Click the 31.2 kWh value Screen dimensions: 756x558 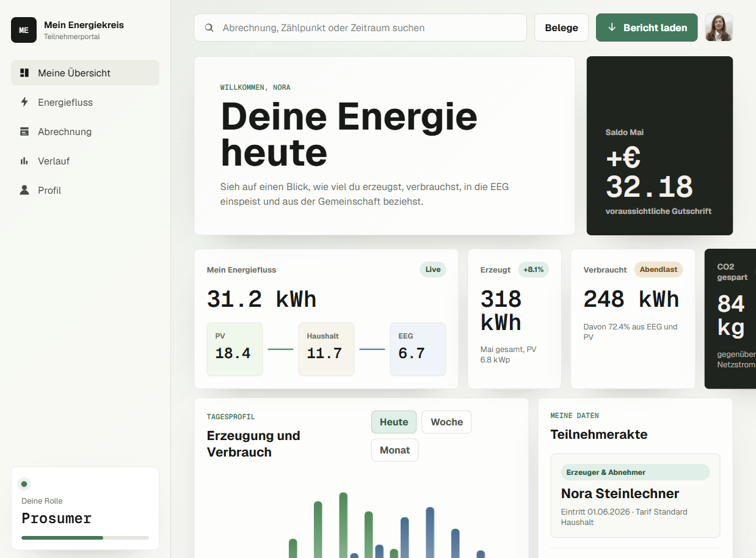pos(261,299)
